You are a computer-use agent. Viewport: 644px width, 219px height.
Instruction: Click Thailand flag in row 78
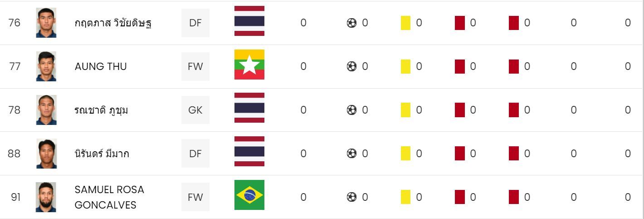pyautogui.click(x=249, y=108)
